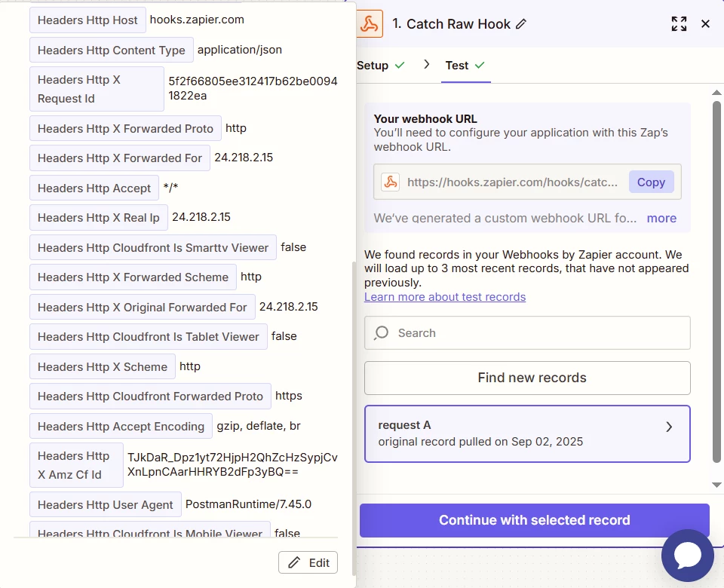
Task: Click the test panel vertical scrollbar thumb
Action: click(716, 281)
